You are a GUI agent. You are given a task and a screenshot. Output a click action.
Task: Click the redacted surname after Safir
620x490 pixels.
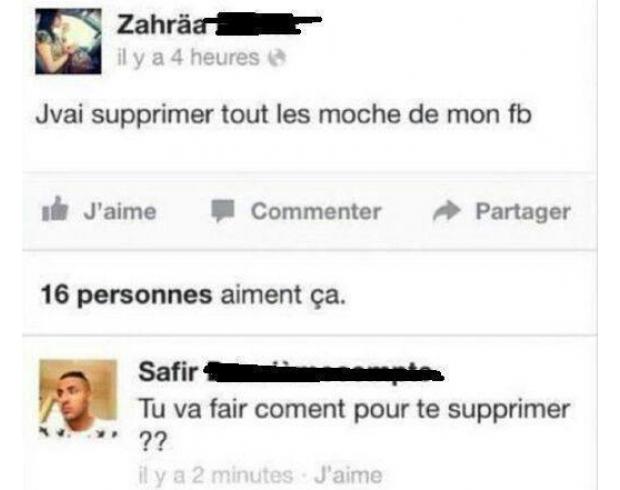click(322, 372)
